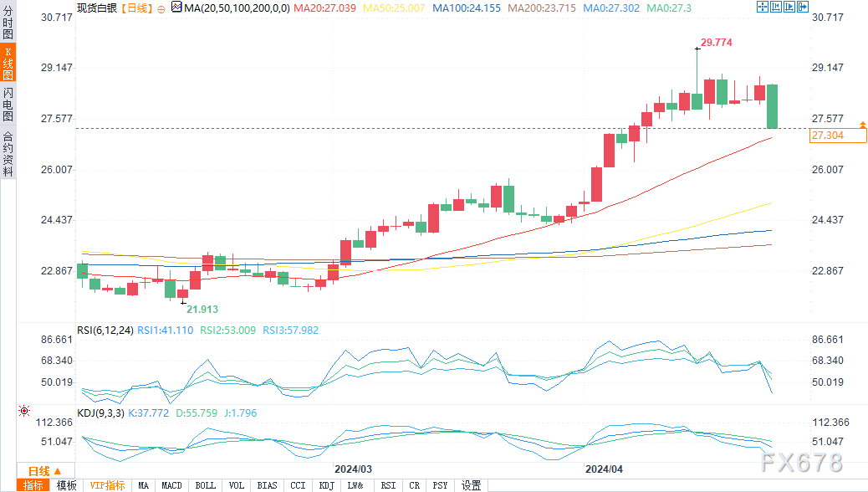Enable the BOLL indicator display
This screenshot has width=868, height=492.
point(205,485)
